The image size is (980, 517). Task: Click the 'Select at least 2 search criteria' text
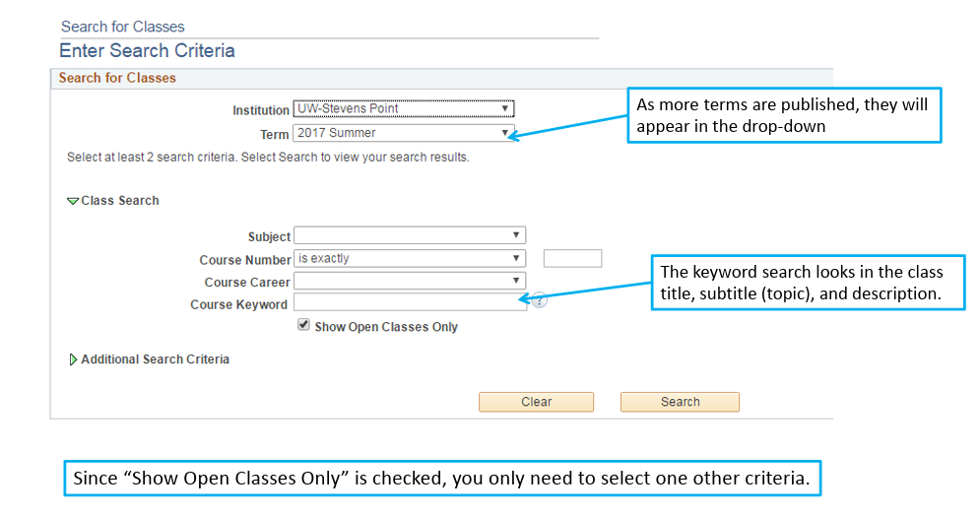(x=268, y=158)
